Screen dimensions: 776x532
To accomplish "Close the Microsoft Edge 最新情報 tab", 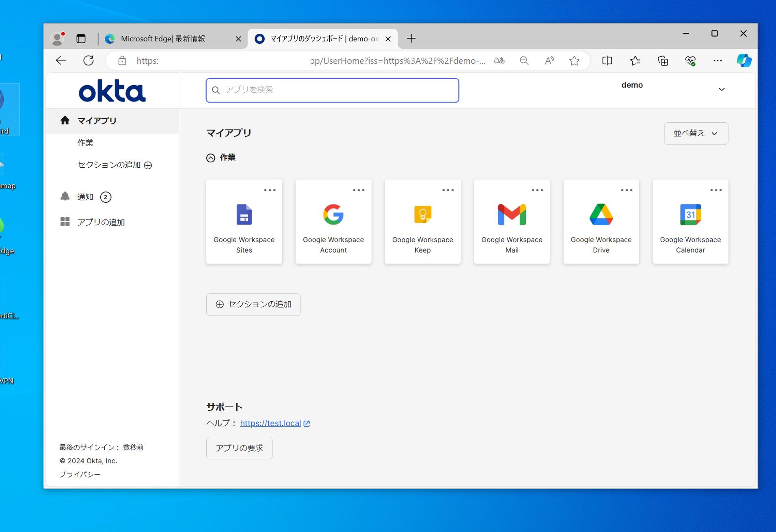I will pos(238,39).
